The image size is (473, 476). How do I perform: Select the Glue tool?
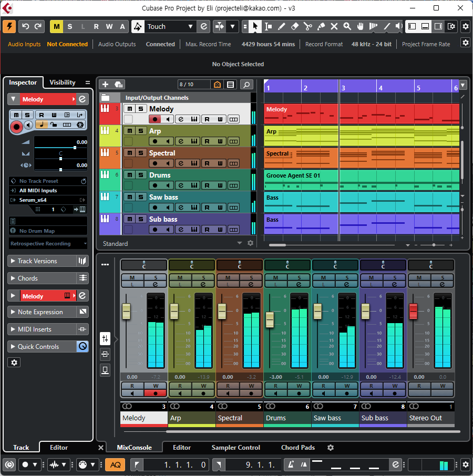click(x=321, y=27)
